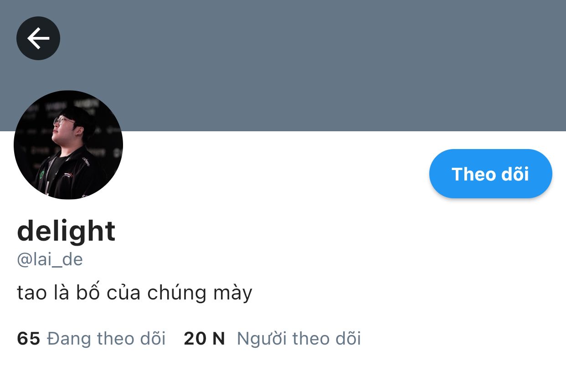Click the white arrow inside back circle
This screenshot has height=392, width=566.
click(x=38, y=38)
